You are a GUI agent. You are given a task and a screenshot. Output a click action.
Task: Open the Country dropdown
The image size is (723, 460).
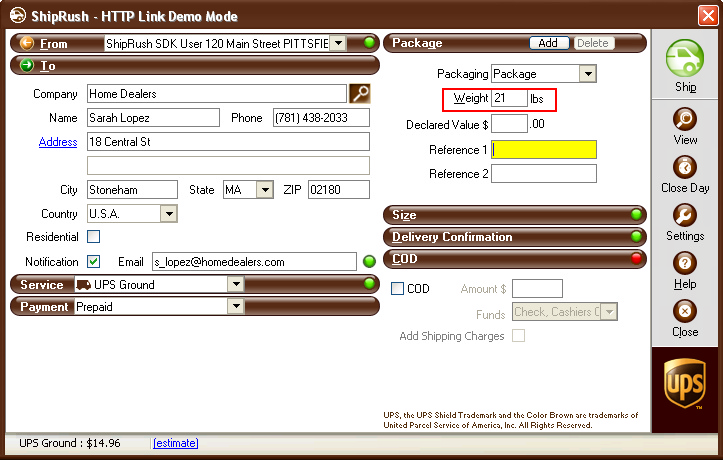pos(169,214)
